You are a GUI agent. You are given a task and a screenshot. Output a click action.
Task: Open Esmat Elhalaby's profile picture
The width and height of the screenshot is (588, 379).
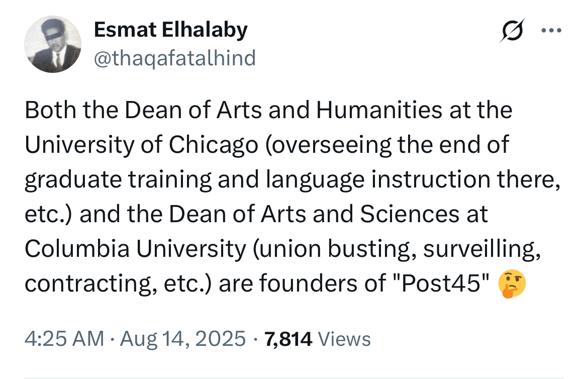[x=53, y=44]
